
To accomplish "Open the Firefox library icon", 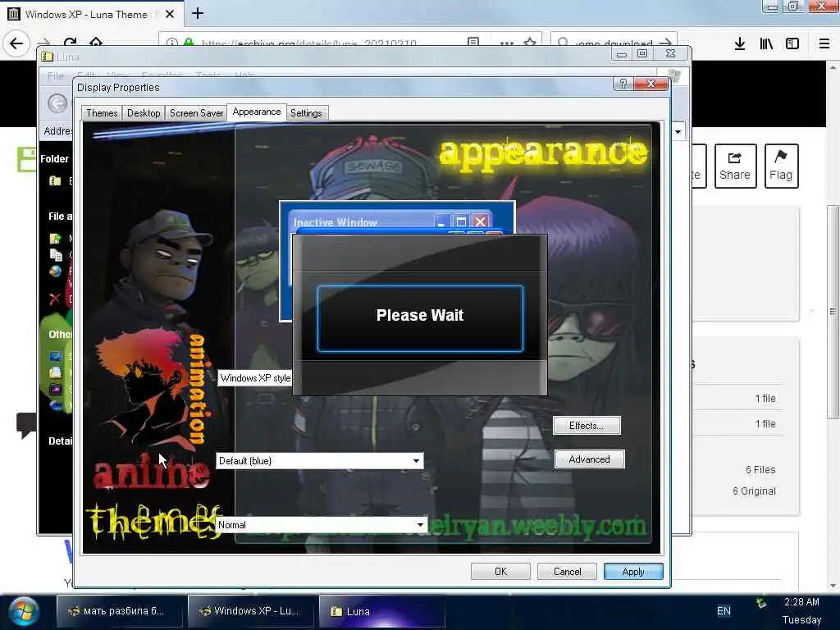I will pyautogui.click(x=766, y=44).
